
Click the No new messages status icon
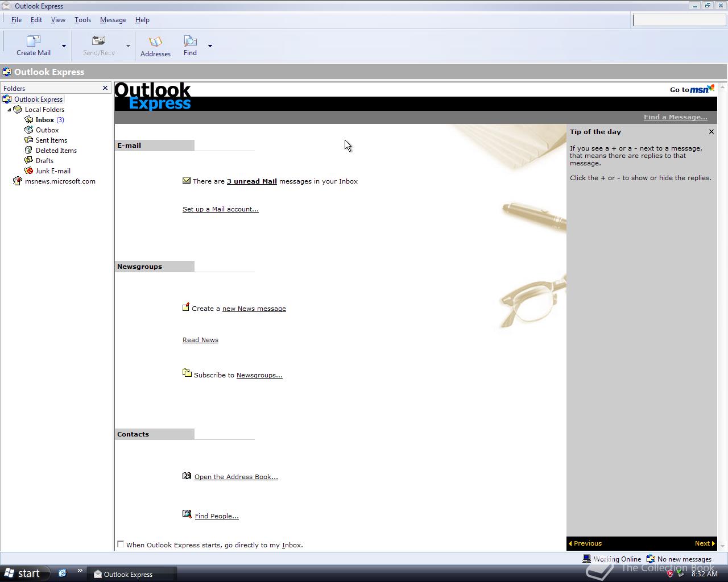[x=651, y=559]
